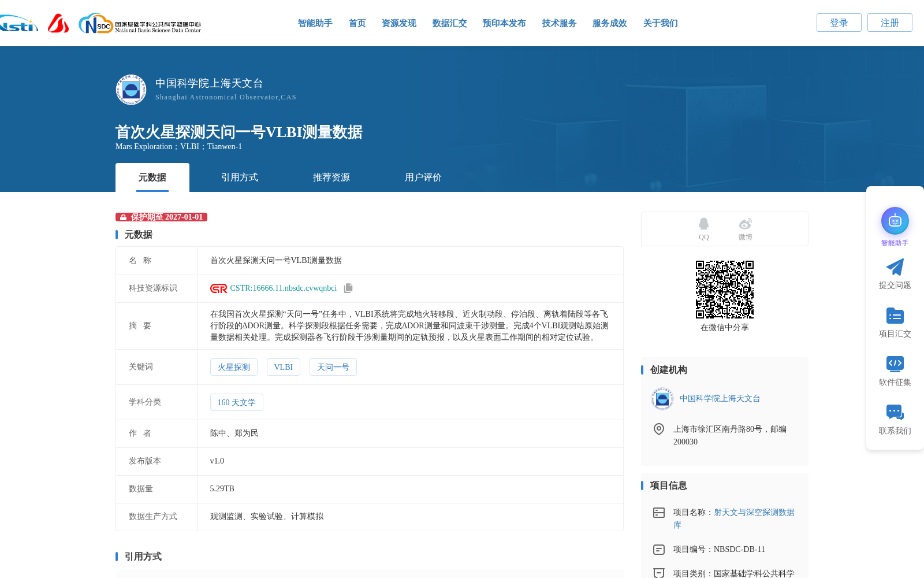Click the VLBI keyword tag

284,367
